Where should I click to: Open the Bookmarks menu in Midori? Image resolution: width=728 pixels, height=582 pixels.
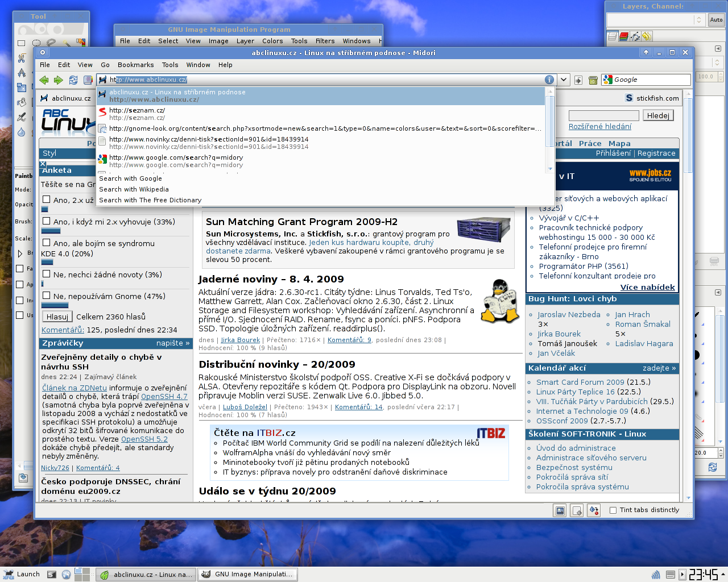click(135, 65)
